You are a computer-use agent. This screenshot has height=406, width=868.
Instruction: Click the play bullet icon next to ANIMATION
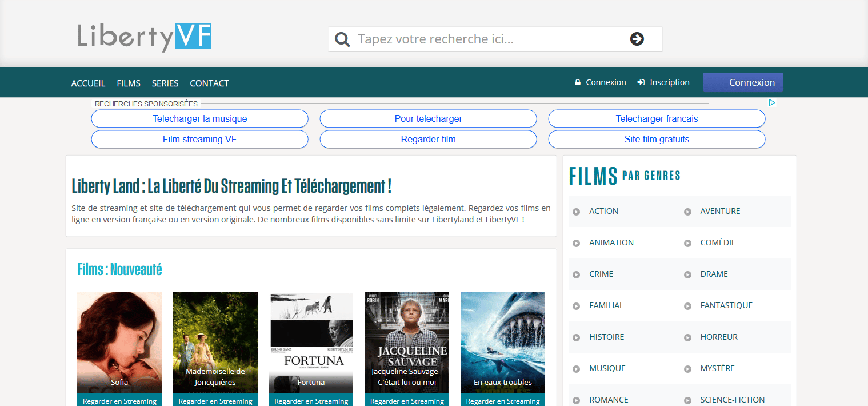pyautogui.click(x=577, y=243)
